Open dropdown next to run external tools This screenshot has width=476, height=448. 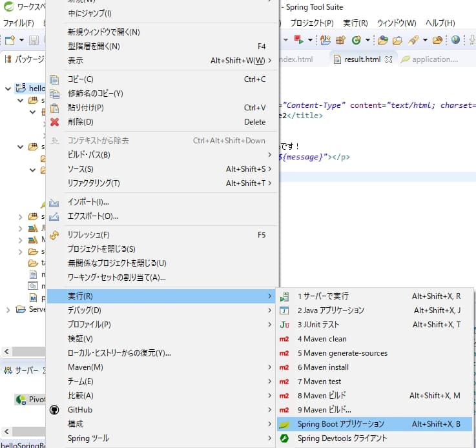point(310,40)
